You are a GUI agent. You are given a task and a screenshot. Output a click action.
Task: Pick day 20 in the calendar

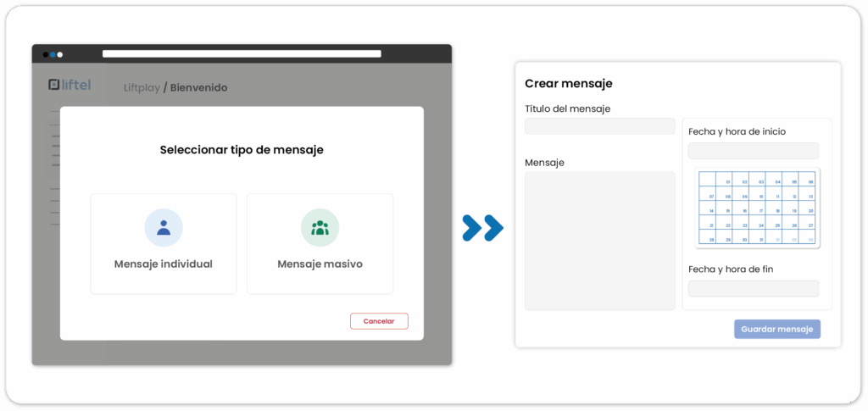(807, 208)
